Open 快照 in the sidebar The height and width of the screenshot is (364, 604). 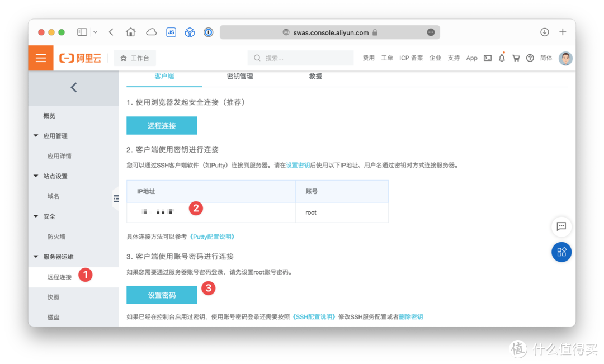tap(53, 297)
